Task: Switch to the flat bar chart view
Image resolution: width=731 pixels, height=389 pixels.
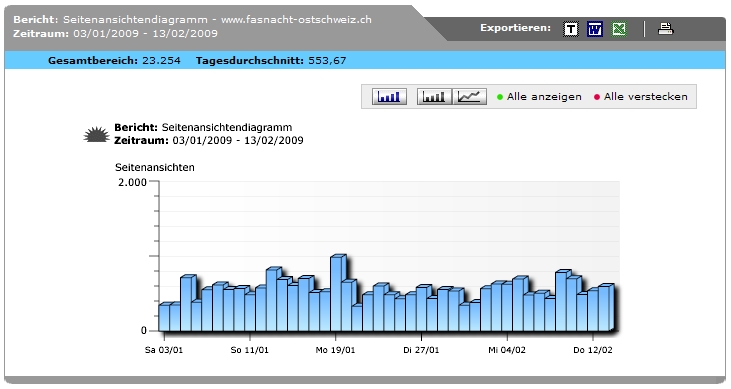Action: [434, 97]
